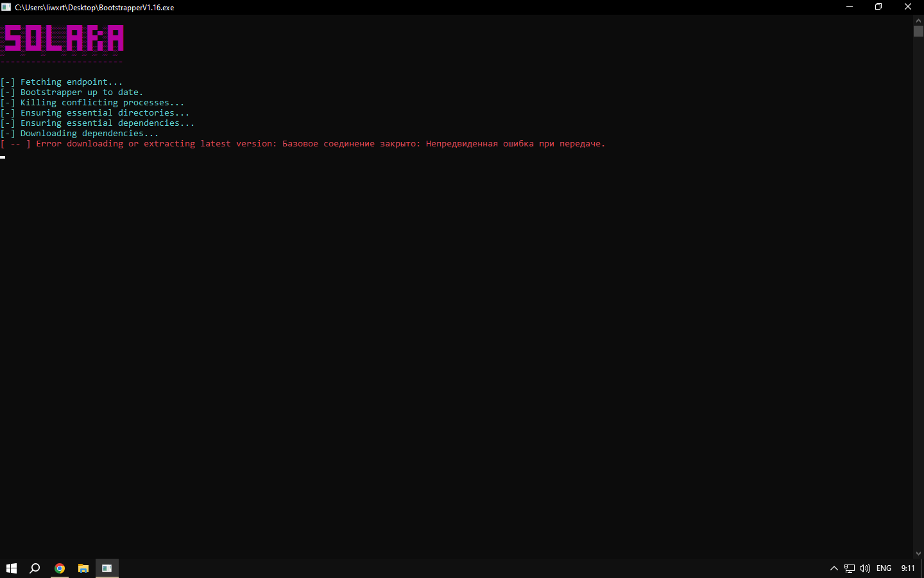Restore down the console window
This screenshot has height=578, width=924.
coord(878,7)
